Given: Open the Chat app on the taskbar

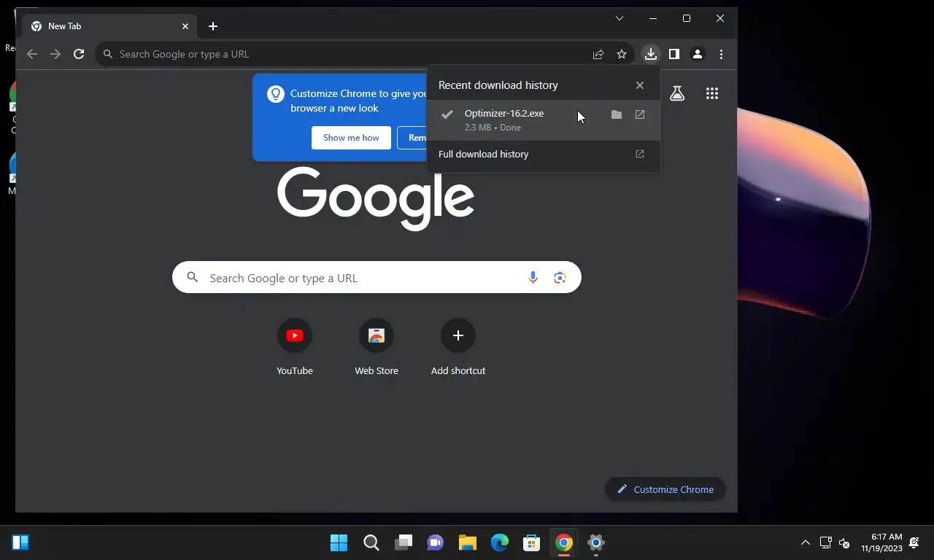Looking at the screenshot, I should pyautogui.click(x=436, y=542).
